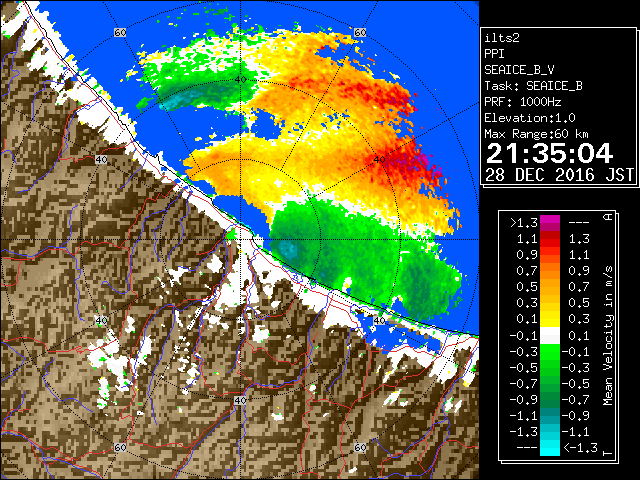The image size is (640, 480).
Task: Select the legend's 'T' letter, lower corner
Action: click(608, 453)
